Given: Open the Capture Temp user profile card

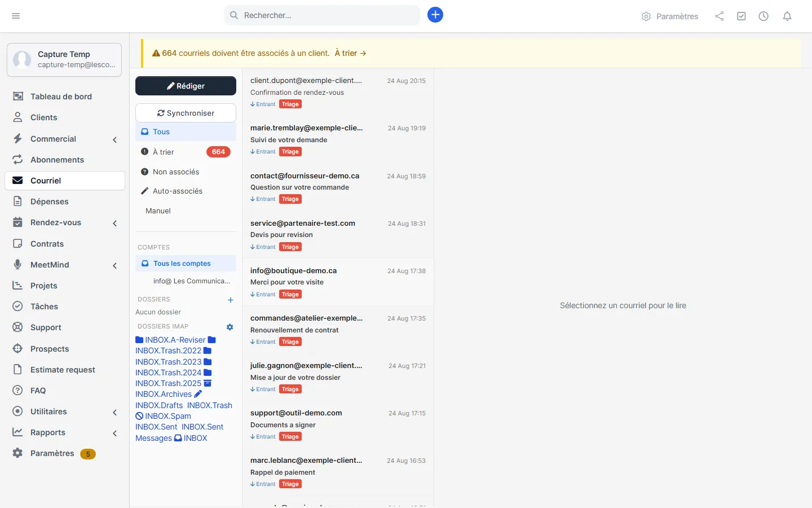Looking at the screenshot, I should click(64, 59).
